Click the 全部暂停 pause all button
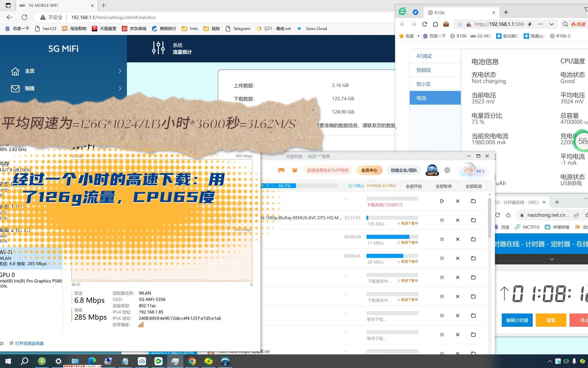 tap(444, 186)
